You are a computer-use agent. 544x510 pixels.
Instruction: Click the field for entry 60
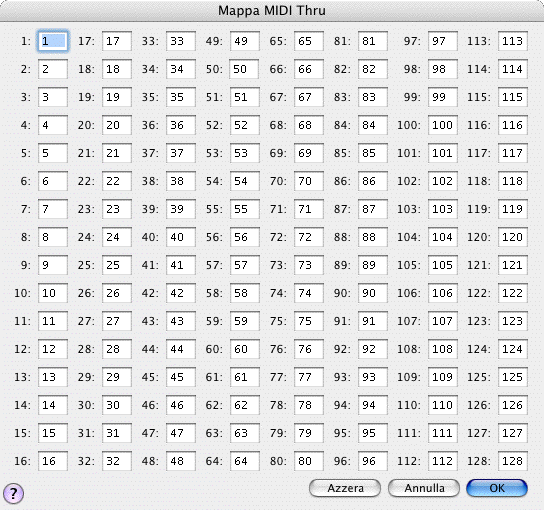coord(245,349)
